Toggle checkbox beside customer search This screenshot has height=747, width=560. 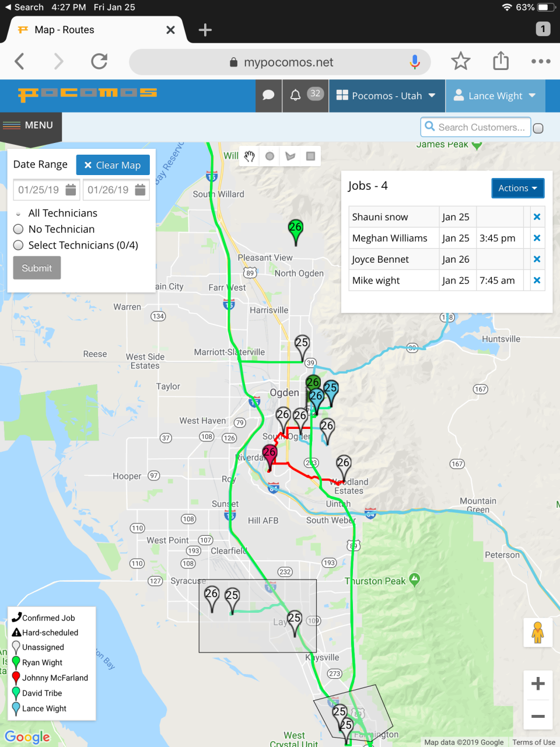click(x=538, y=128)
